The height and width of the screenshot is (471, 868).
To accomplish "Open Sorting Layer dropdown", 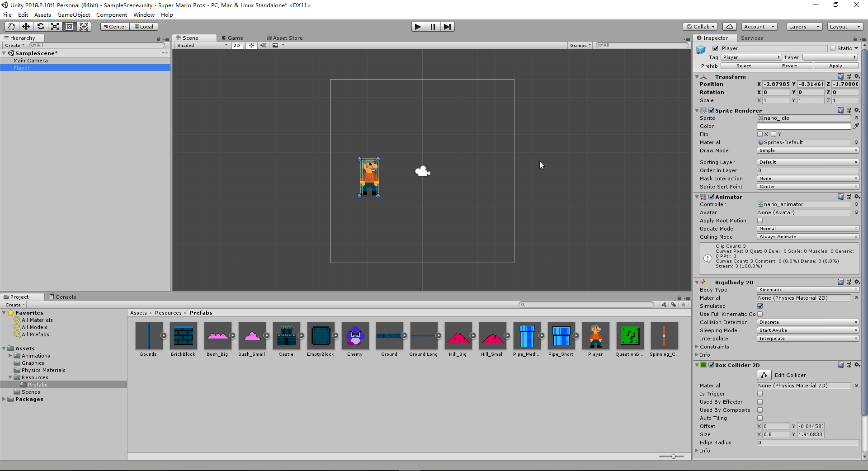I will pyautogui.click(x=808, y=162).
